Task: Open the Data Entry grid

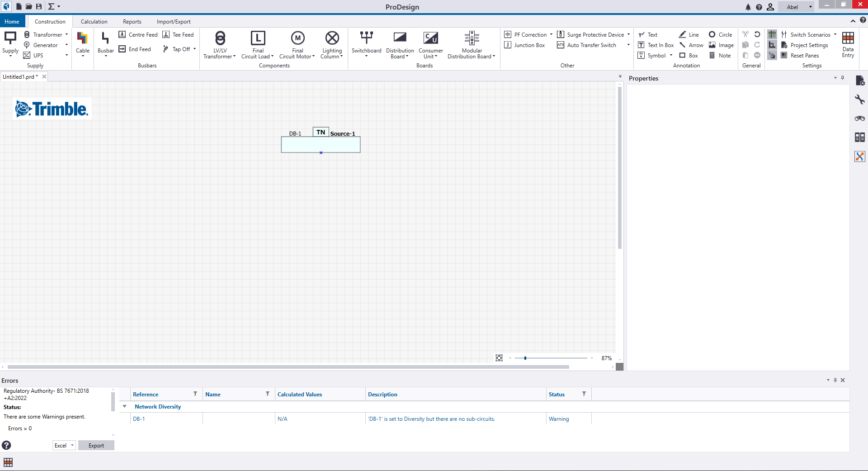Action: (x=848, y=44)
